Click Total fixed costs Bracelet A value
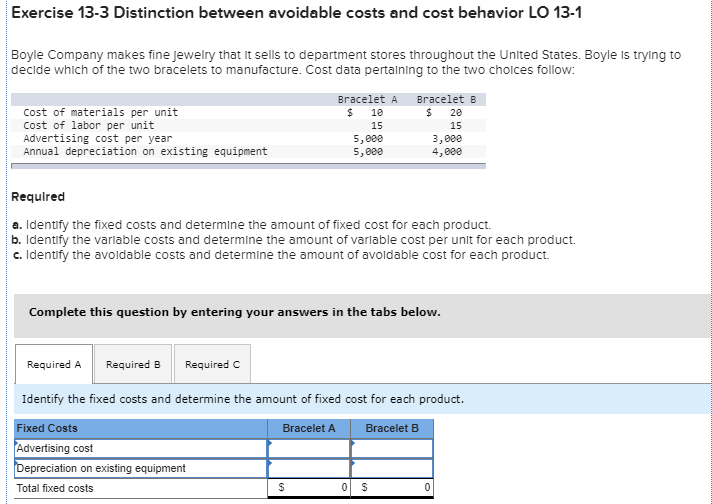This screenshot has width=712, height=504. click(x=309, y=488)
